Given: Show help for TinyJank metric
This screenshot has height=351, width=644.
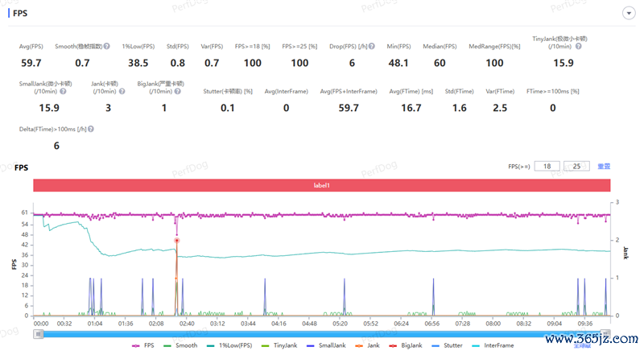Looking at the screenshot, I should pos(578,47).
